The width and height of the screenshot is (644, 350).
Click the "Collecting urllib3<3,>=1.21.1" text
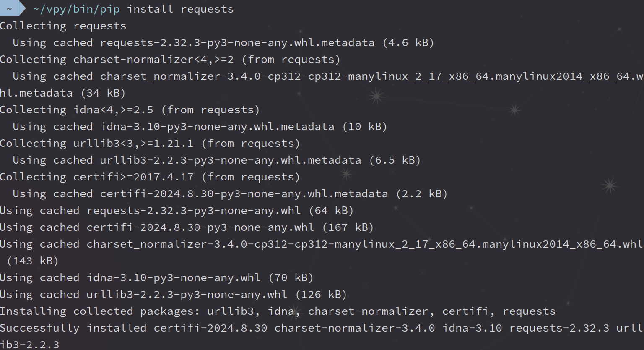96,144
